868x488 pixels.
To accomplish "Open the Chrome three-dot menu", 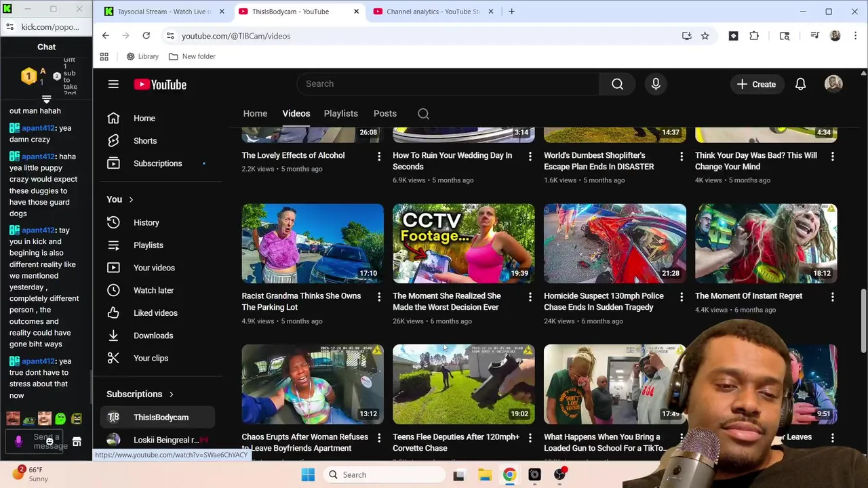I will pos(855,36).
